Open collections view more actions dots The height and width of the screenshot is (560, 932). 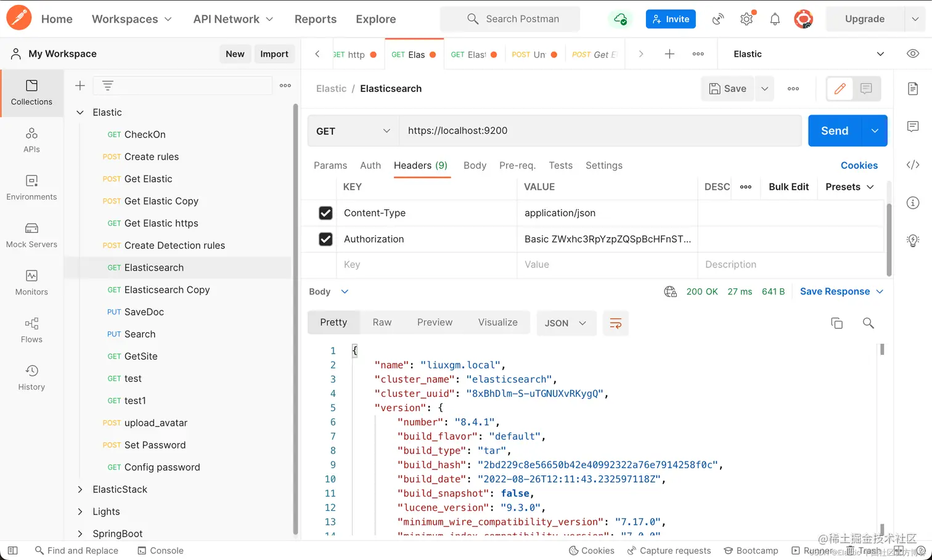(285, 86)
